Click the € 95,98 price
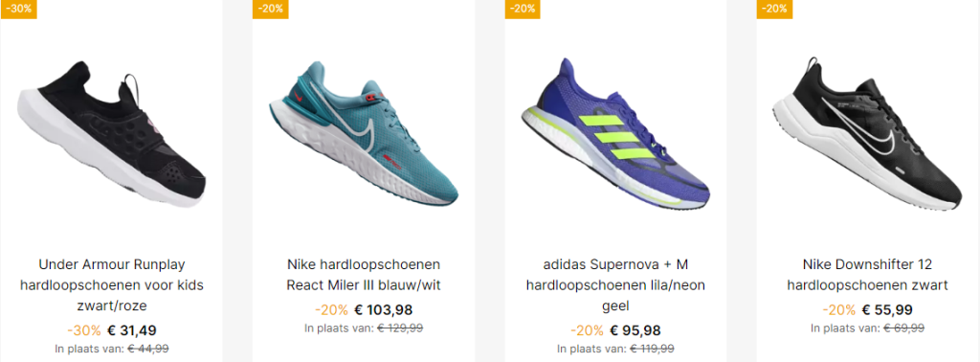Screen dimensions: 980x362 (x=635, y=330)
